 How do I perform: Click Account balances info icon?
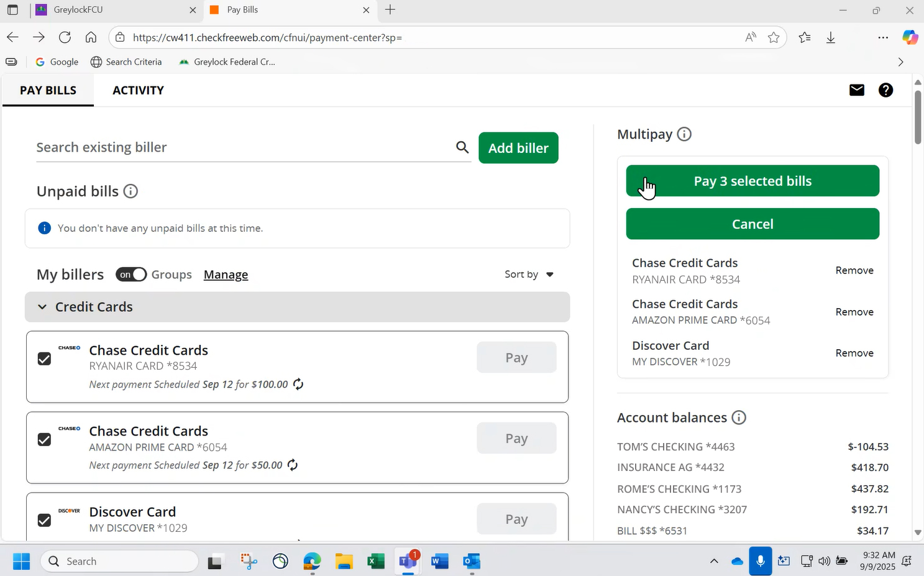click(x=739, y=418)
